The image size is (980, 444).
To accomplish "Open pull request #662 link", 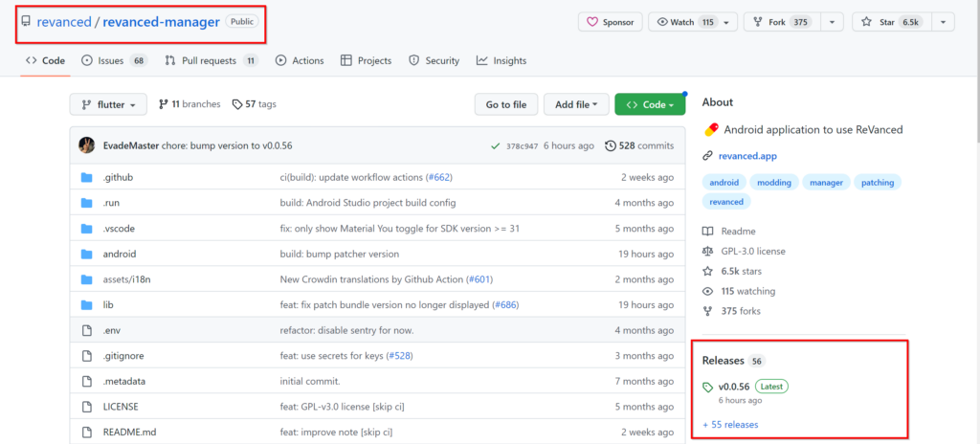I will 438,178.
